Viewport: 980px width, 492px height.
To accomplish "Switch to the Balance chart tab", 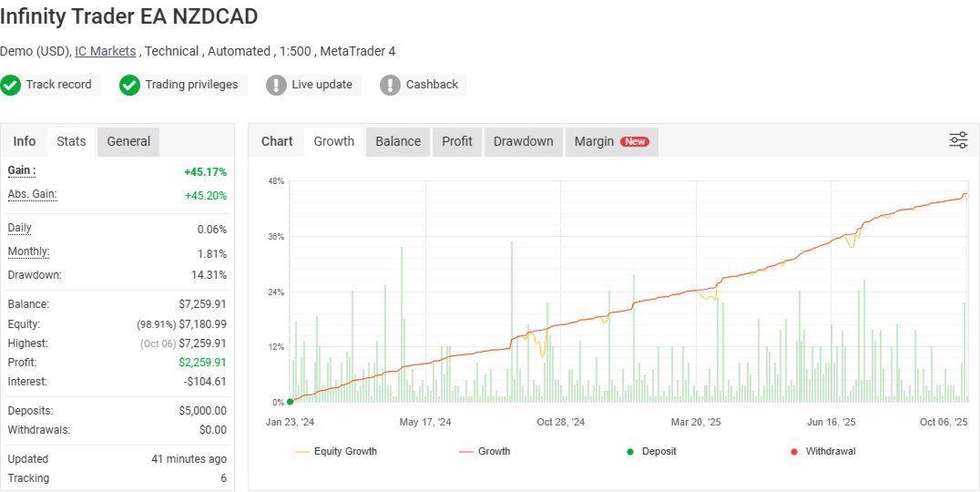I will click(x=398, y=142).
